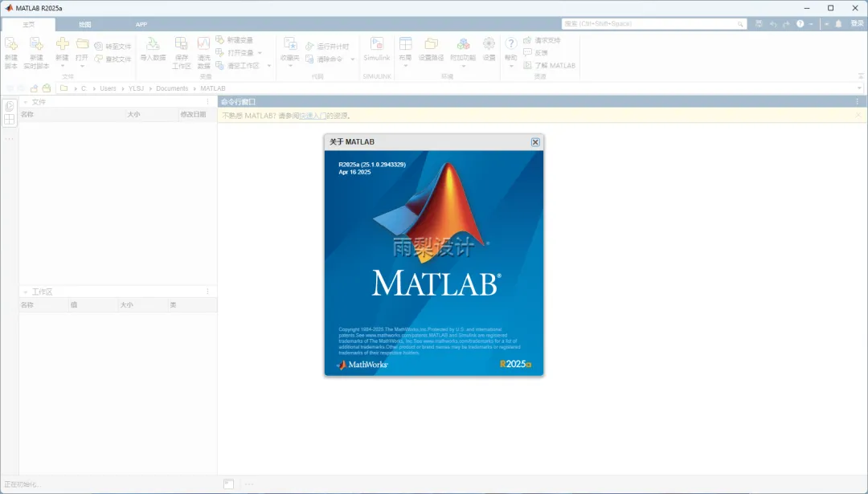Switch to the 绘图 plots tab
868x494 pixels.
84,24
